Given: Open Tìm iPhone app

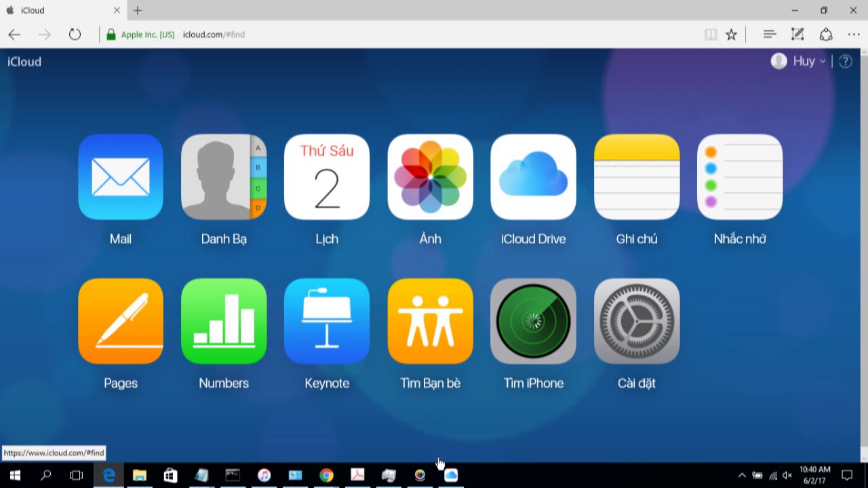Looking at the screenshot, I should coord(533,321).
